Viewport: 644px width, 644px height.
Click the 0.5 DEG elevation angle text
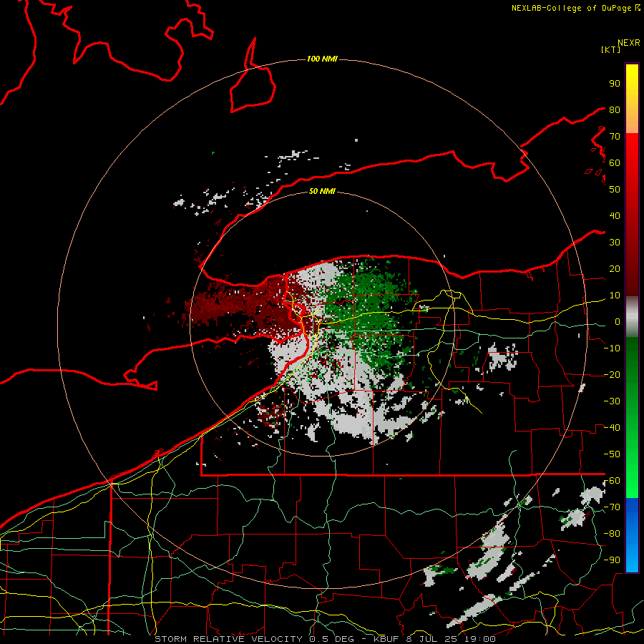coord(334,639)
